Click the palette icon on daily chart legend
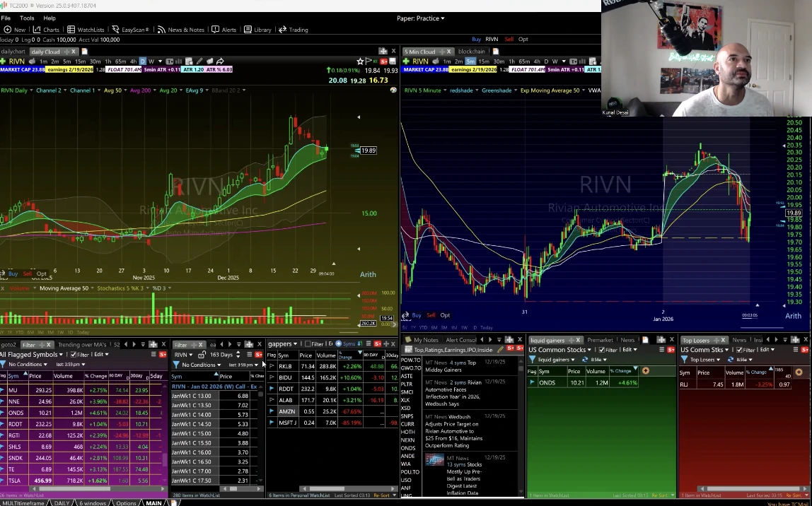This screenshot has width=812, height=506. 393,90
